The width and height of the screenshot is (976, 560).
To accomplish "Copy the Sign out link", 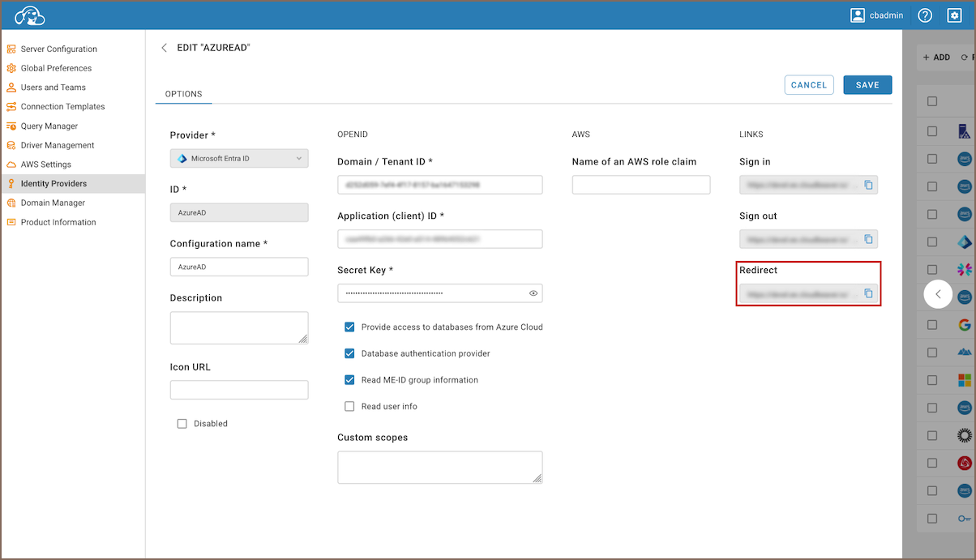I will (868, 239).
